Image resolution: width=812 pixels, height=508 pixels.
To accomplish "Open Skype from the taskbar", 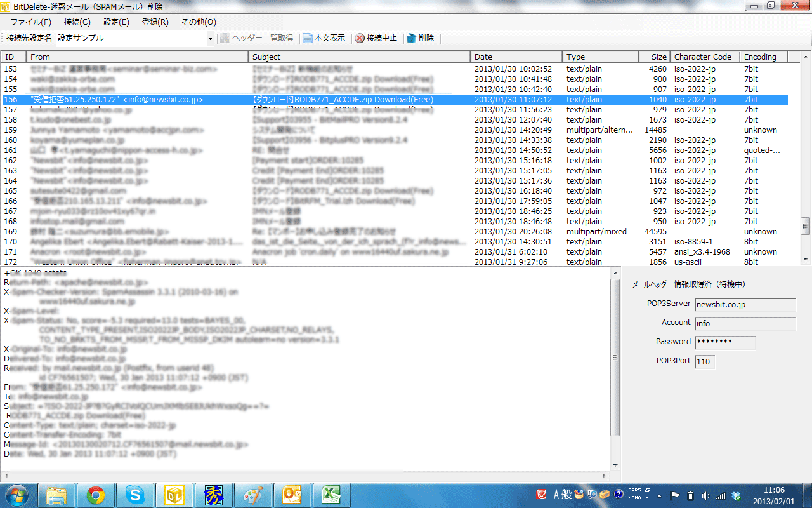I will (x=134, y=494).
